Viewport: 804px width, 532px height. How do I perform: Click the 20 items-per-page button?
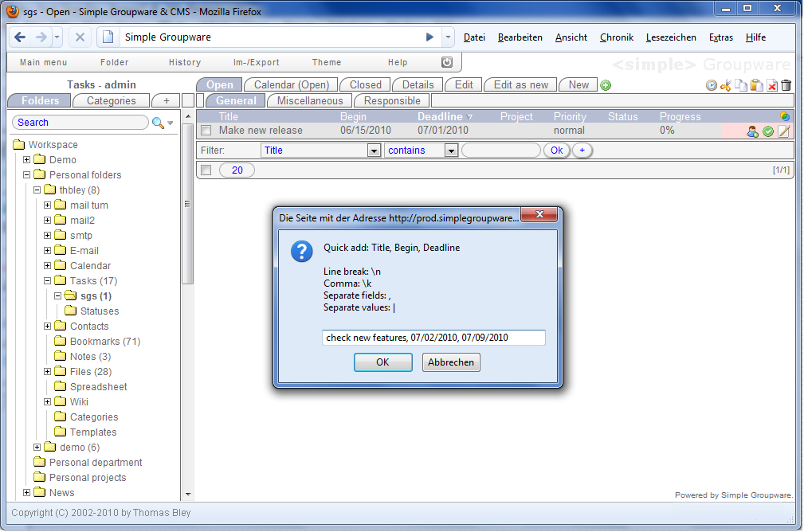pos(237,170)
